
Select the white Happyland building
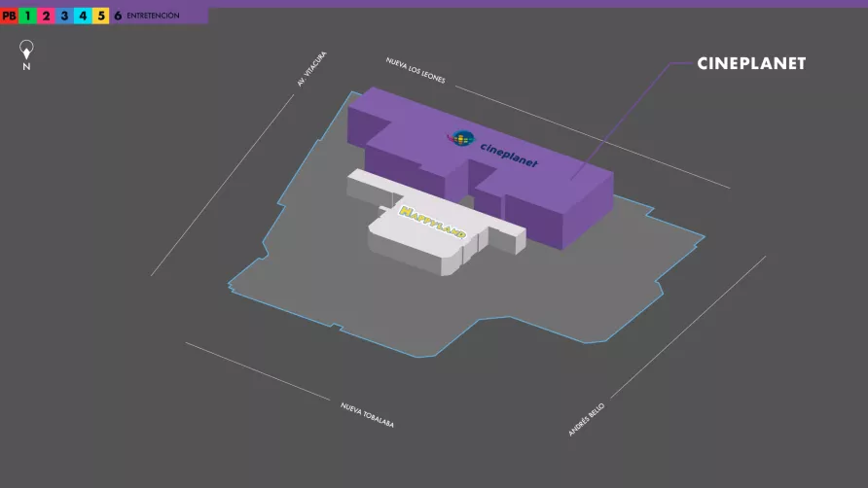pos(435,222)
